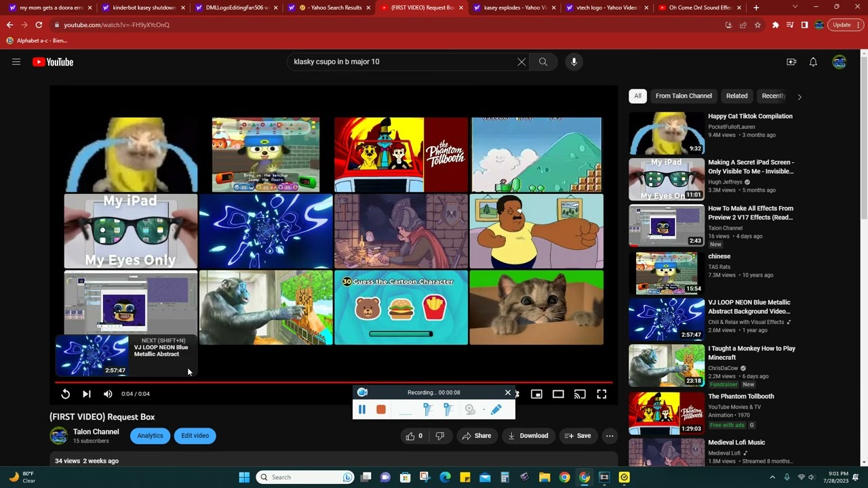This screenshot has height=488, width=868.
Task: Skip to the next video
Action: click(87, 394)
